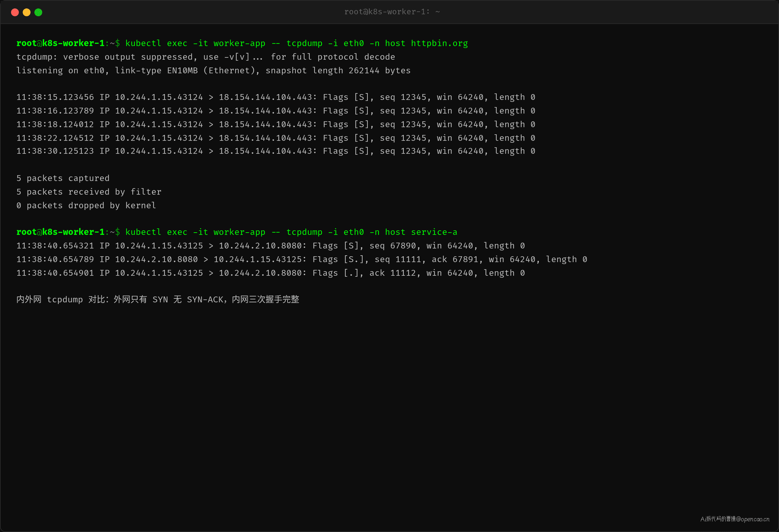This screenshot has width=779, height=532.
Task: Click the SYN packet line at 11:38:40.654321
Action: (x=270, y=246)
